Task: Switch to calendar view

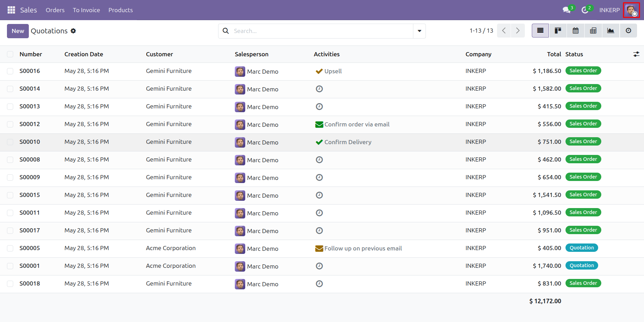Action: pos(576,31)
